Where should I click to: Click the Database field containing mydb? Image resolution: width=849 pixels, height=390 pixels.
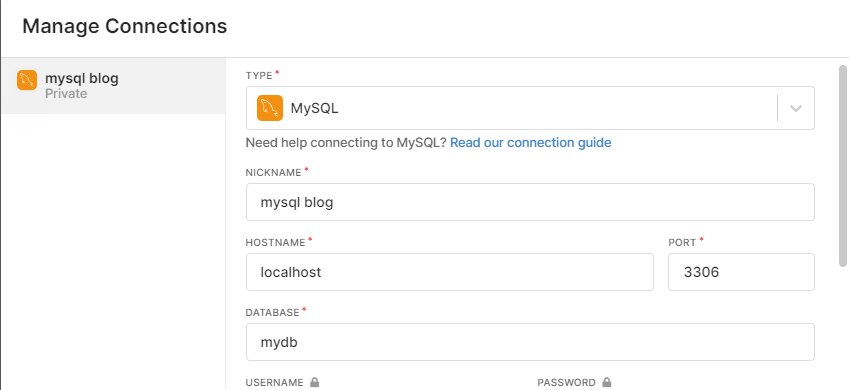click(530, 342)
